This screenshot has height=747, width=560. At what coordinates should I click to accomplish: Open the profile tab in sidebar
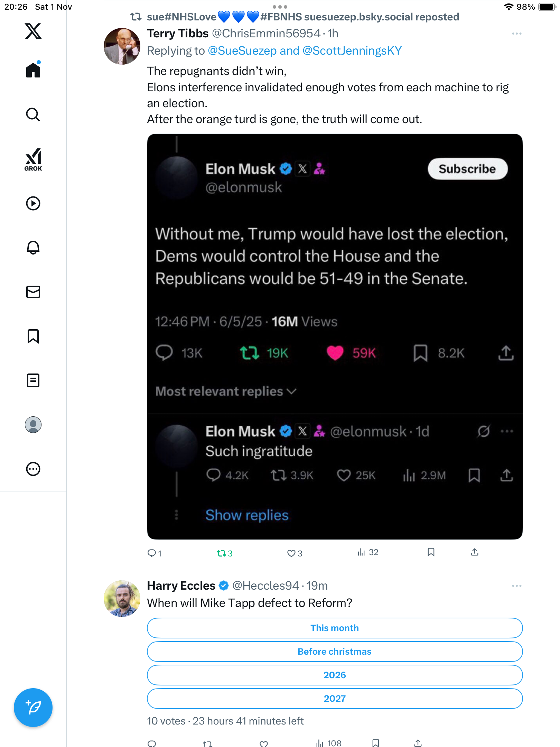(x=33, y=425)
